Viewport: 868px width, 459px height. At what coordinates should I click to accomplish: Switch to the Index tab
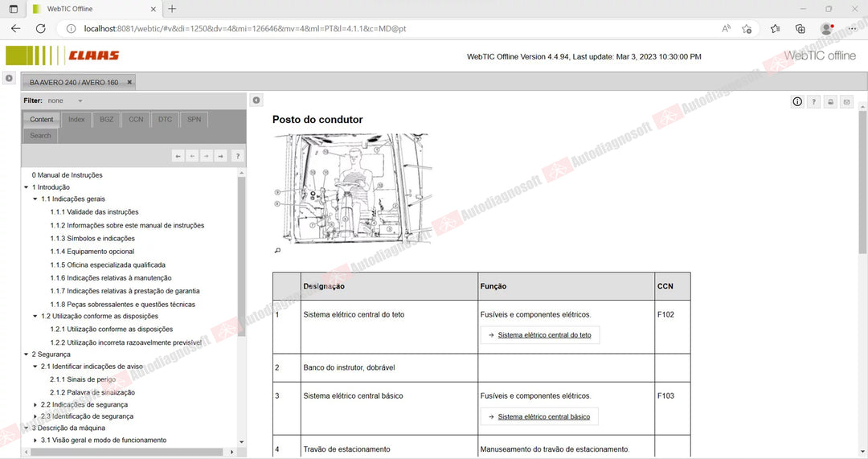tap(76, 119)
